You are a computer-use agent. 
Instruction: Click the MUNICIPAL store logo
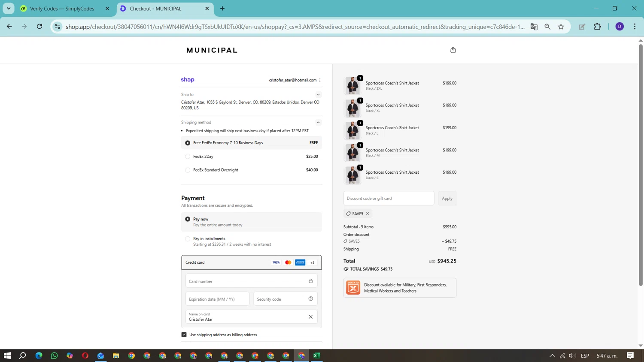coord(212,50)
